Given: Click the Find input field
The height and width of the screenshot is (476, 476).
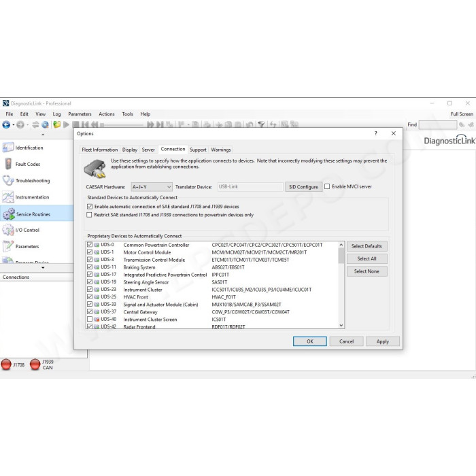Looking at the screenshot, I should [x=437, y=124].
